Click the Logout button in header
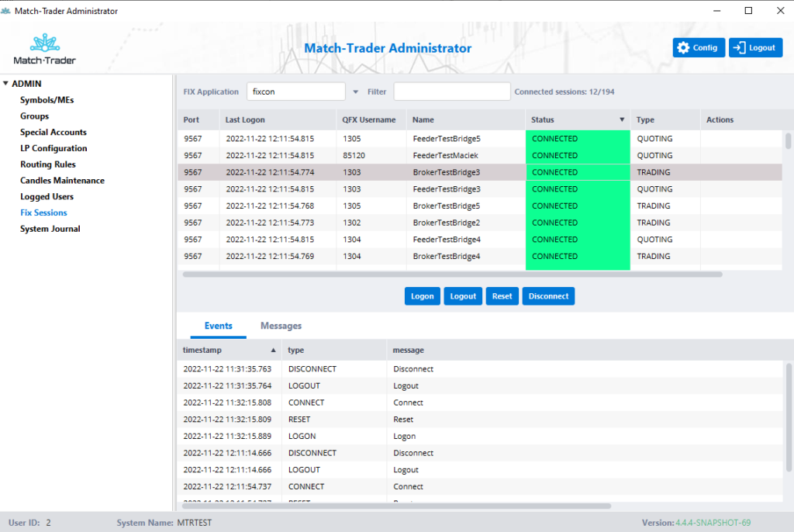Image resolution: width=794 pixels, height=532 pixels. click(755, 47)
